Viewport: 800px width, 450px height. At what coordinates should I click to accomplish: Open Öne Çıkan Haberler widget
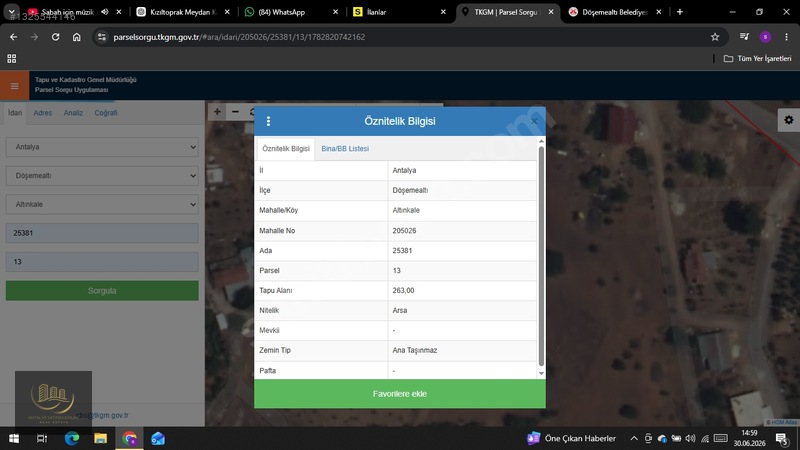coord(571,438)
